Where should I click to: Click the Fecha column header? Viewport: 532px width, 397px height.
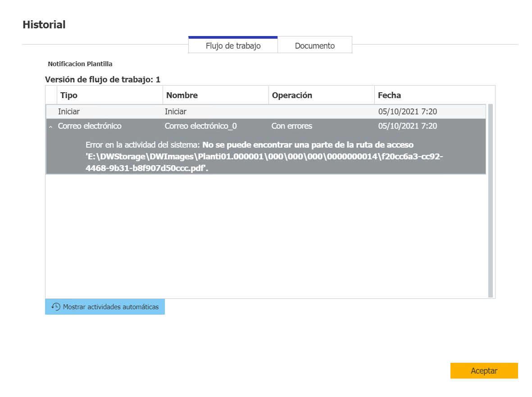[389, 95]
